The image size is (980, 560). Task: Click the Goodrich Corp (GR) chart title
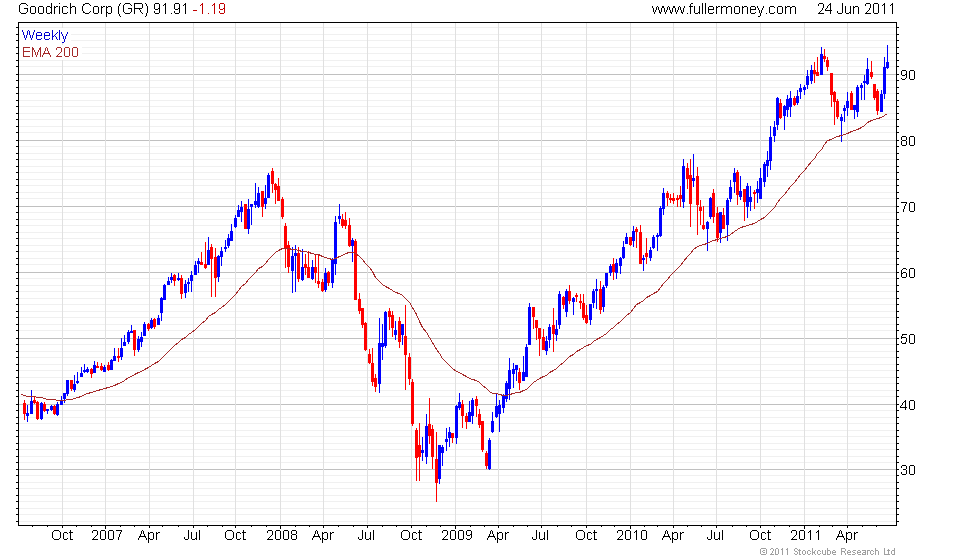click(84, 9)
